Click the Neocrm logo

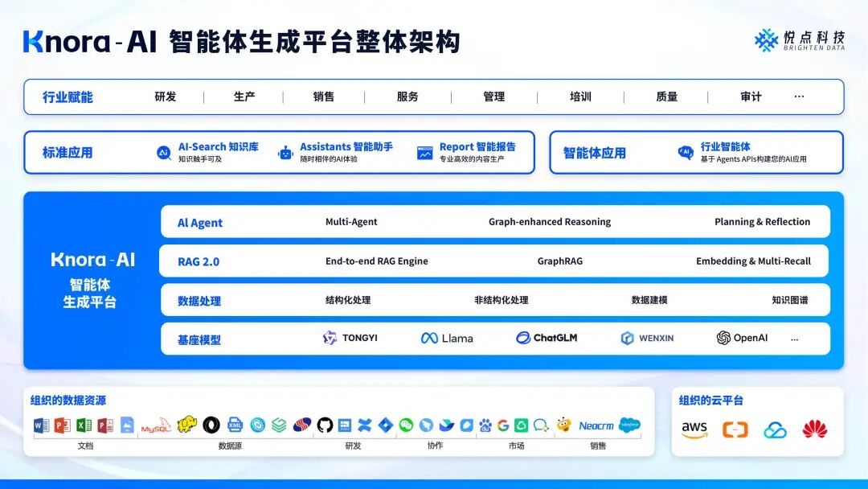[596, 426]
